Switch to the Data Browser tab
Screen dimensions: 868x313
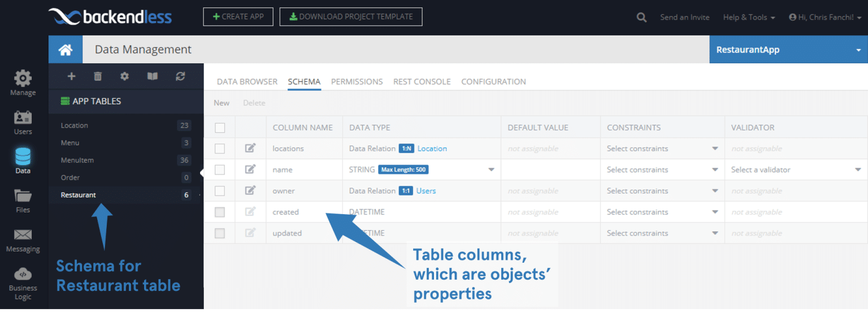click(x=247, y=81)
